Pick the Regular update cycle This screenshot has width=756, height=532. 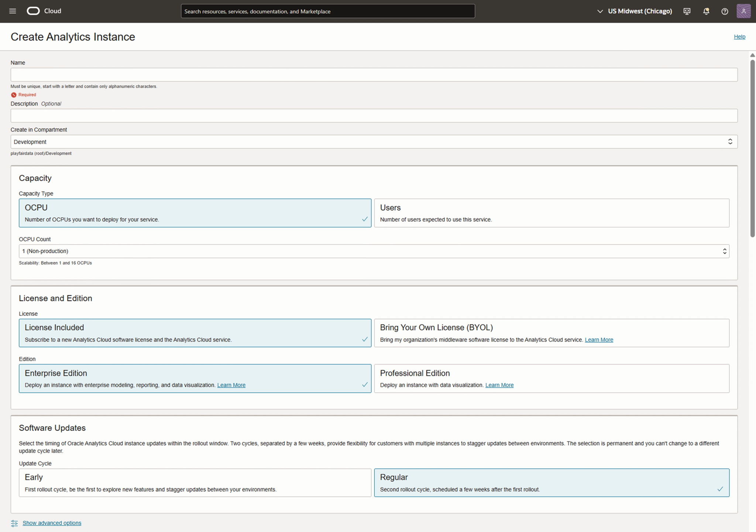pos(551,483)
